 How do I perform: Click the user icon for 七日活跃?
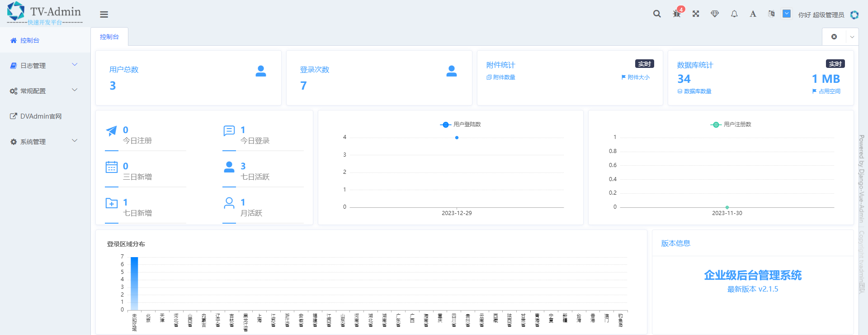pos(229,167)
